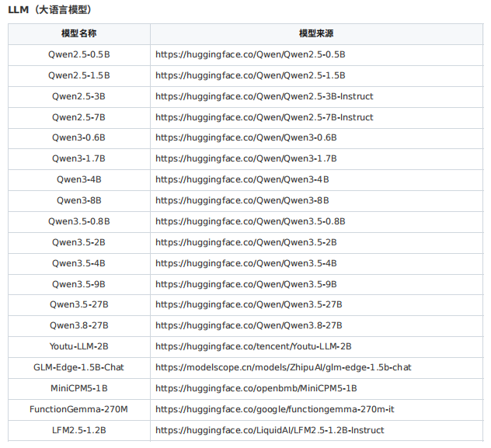Screen dimensions: 491x448
Task: Select the Qwen3.5-9B model name cell
Action: click(x=79, y=285)
